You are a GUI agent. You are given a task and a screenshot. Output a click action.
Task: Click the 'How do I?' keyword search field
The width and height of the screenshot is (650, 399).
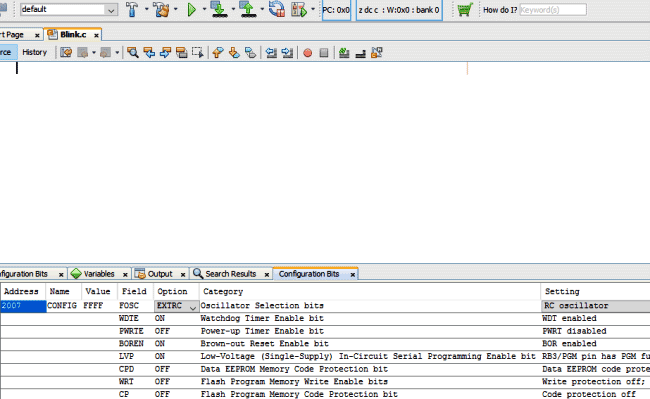point(553,10)
